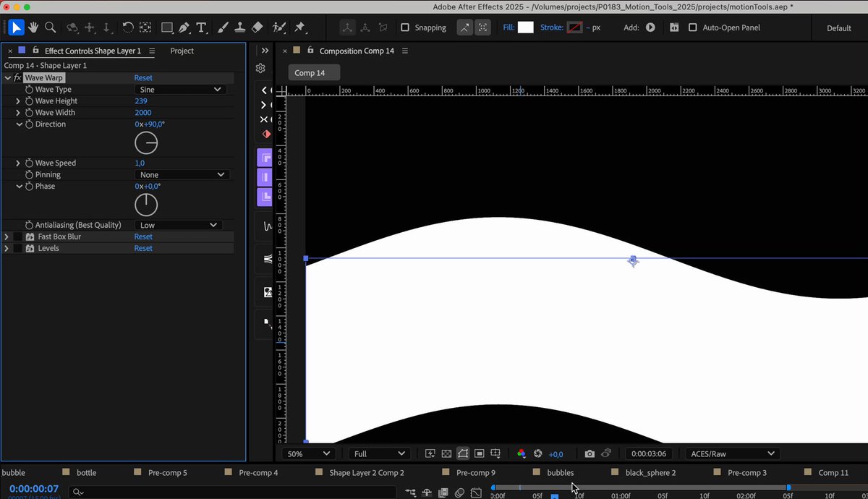
Task: Select the Puppet Pin tool
Action: [x=299, y=27]
